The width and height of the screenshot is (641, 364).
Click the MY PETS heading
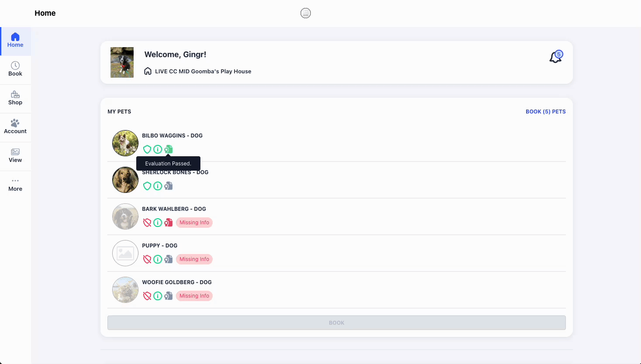coord(119,112)
